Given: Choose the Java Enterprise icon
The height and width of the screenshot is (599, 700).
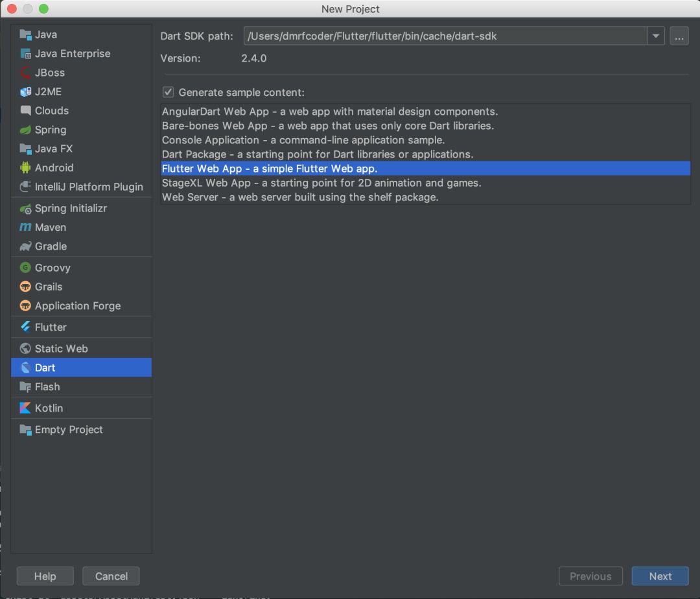Looking at the screenshot, I should click(x=25, y=54).
